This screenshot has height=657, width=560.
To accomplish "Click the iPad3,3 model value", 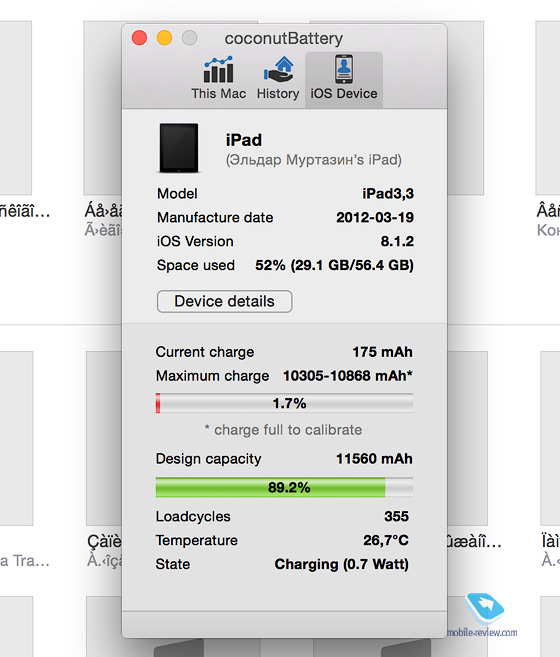I will [x=388, y=194].
